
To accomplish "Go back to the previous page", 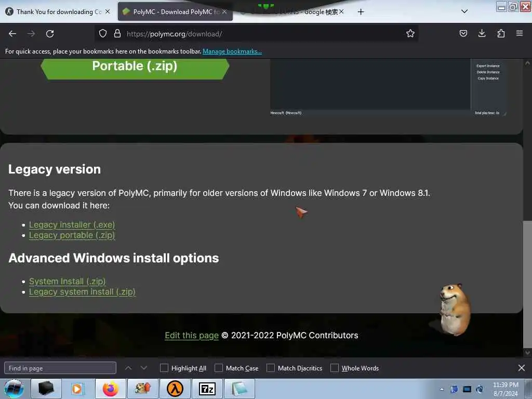I will click(x=12, y=34).
